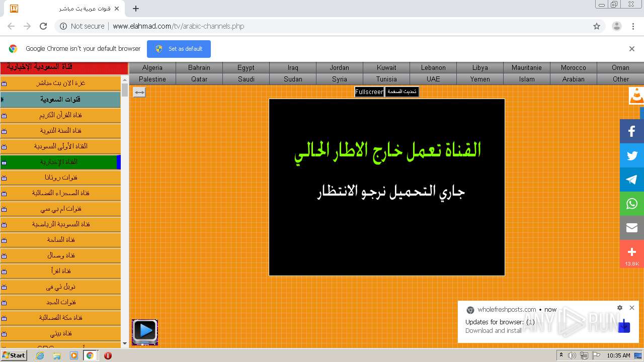644x362 pixels.
Task: Select the Egypt country tab
Action: [x=246, y=67]
